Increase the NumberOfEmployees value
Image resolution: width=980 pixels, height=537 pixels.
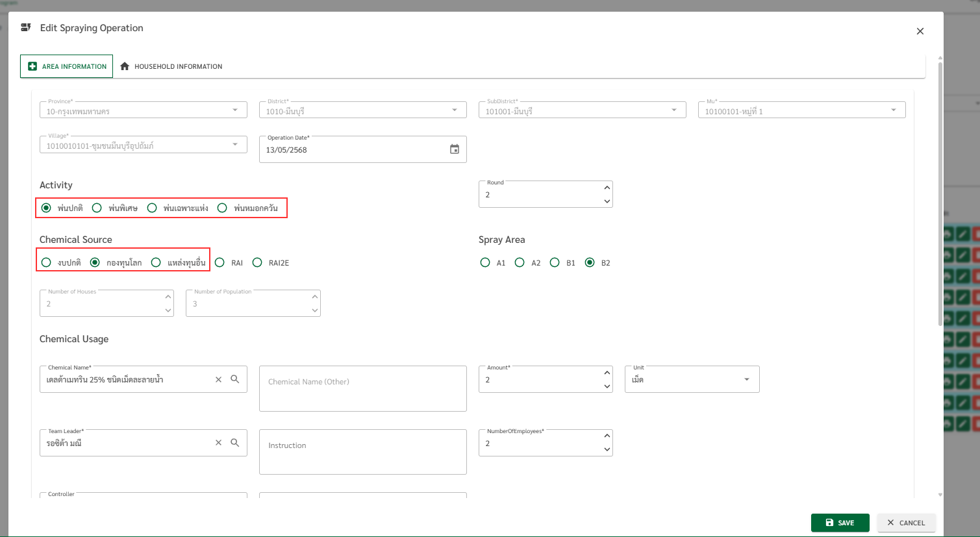click(x=607, y=436)
